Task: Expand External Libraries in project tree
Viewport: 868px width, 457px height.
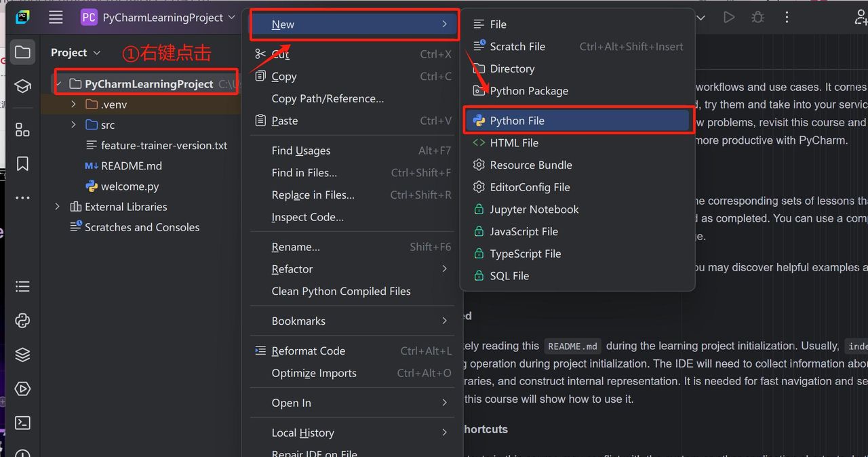Action: coord(58,207)
